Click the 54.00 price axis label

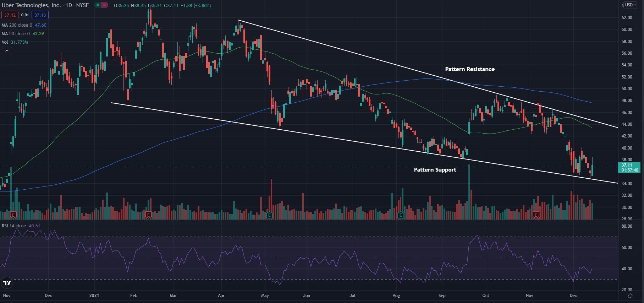click(627, 65)
